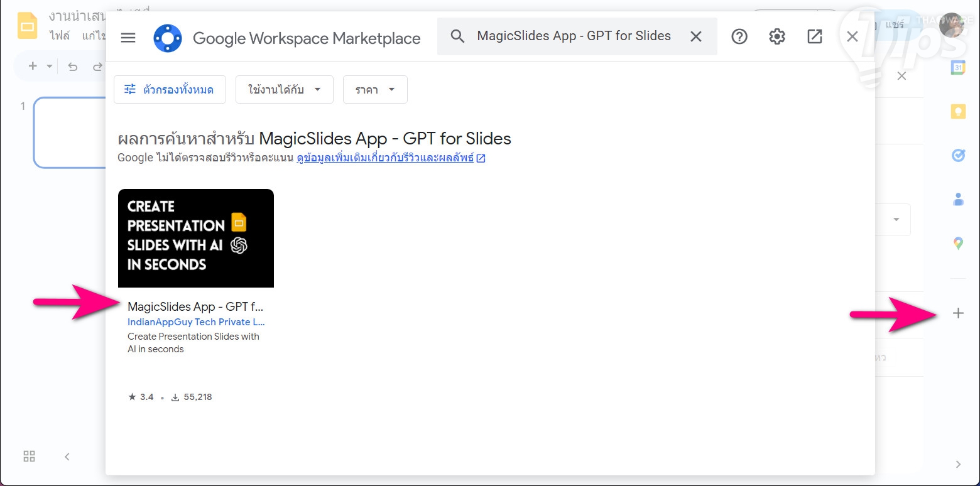The height and width of the screenshot is (486, 980).
Task: Open Marketplace in a new window
Action: pos(815,36)
